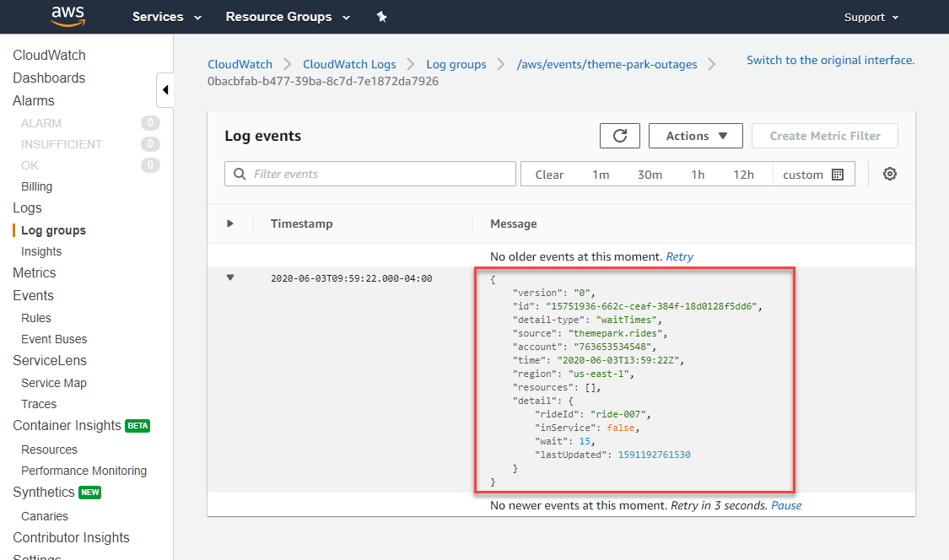Open Canaries in sidebar
Image resolution: width=949 pixels, height=560 pixels.
(44, 516)
